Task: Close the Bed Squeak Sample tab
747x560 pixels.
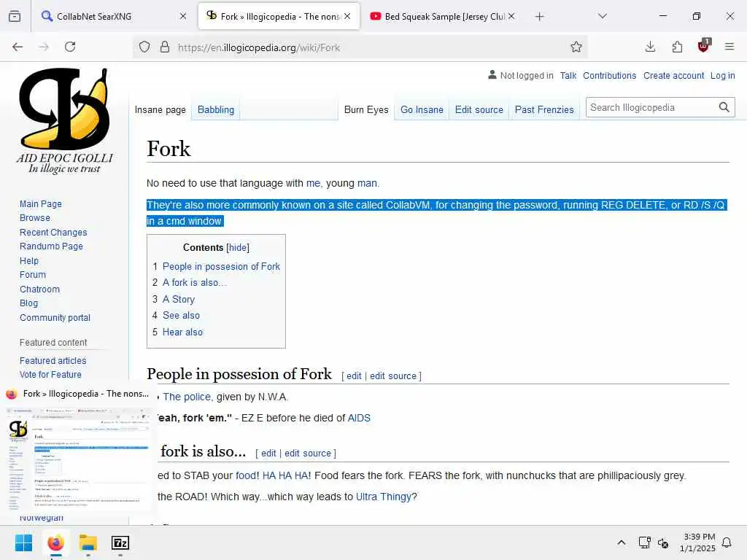Action: [x=511, y=16]
